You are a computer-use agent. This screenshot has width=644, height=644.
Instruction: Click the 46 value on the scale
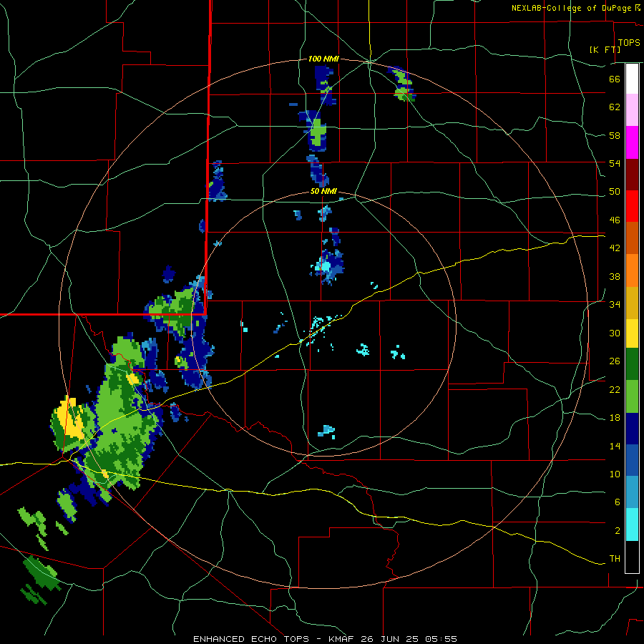(x=615, y=220)
